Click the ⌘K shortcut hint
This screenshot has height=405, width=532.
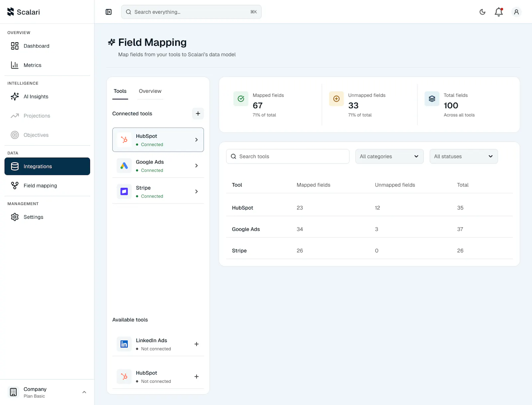click(253, 12)
